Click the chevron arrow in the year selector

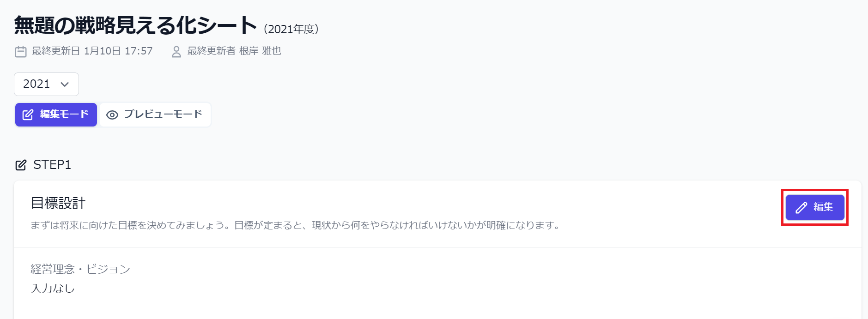tap(65, 84)
